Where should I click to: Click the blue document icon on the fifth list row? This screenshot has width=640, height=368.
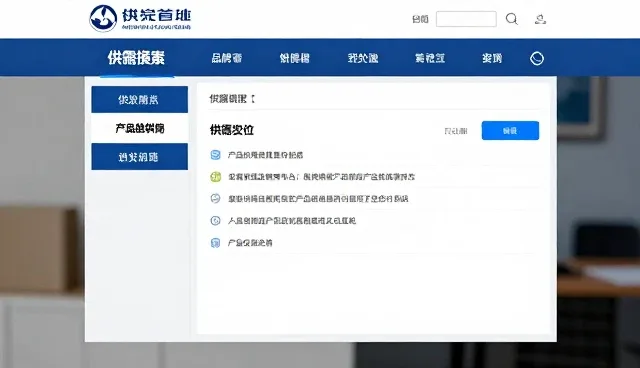click(216, 243)
